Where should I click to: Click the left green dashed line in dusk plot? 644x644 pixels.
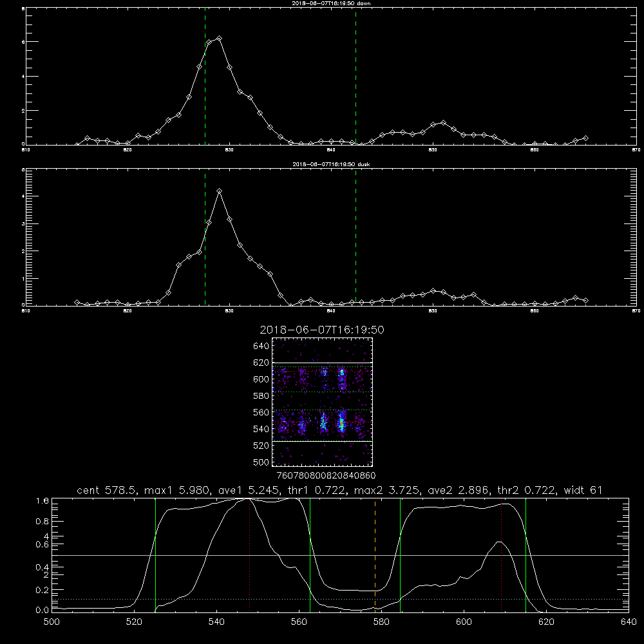pos(205,237)
